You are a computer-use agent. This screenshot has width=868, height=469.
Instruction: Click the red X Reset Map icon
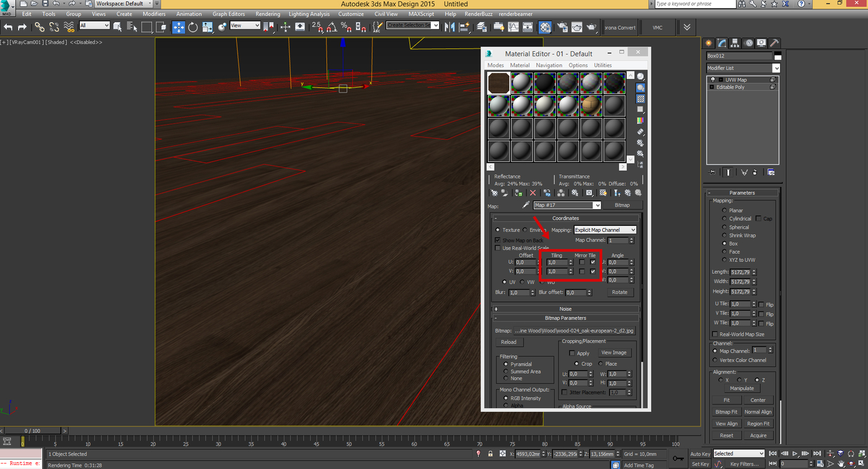click(533, 193)
